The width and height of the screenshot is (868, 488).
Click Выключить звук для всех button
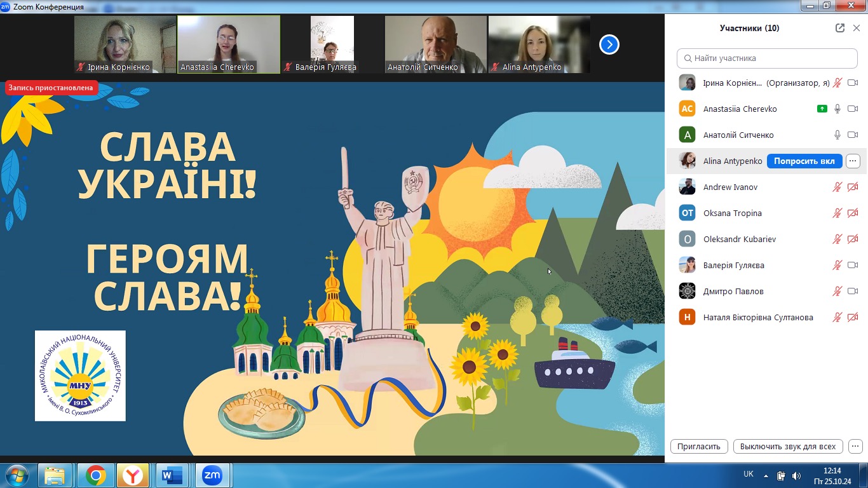pos(788,446)
